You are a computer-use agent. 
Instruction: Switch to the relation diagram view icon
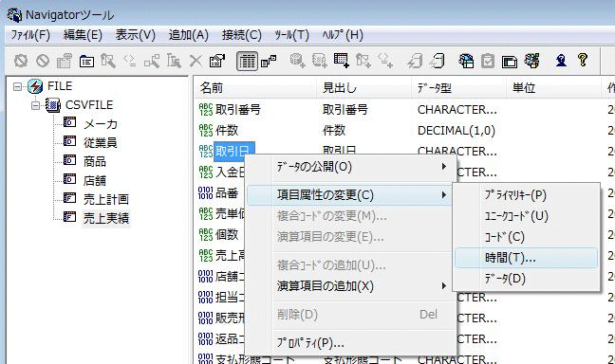pos(269,61)
